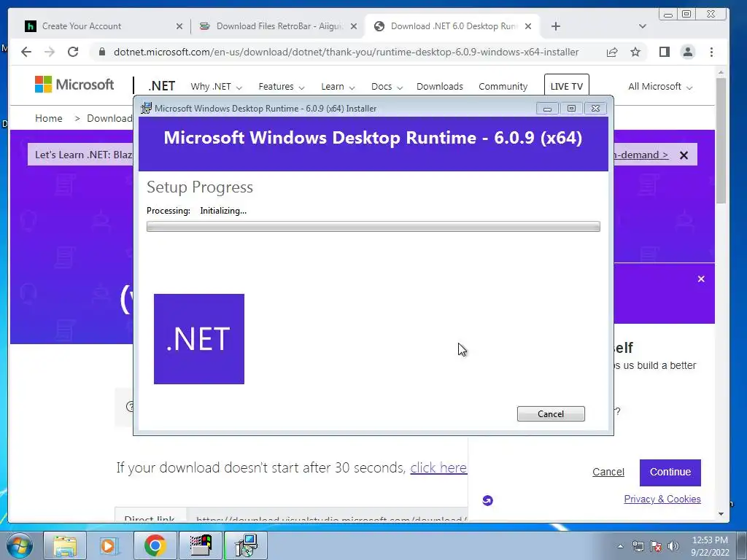Click Chrome icon in taskbar
Screen dimensions: 747x560
click(x=155, y=545)
